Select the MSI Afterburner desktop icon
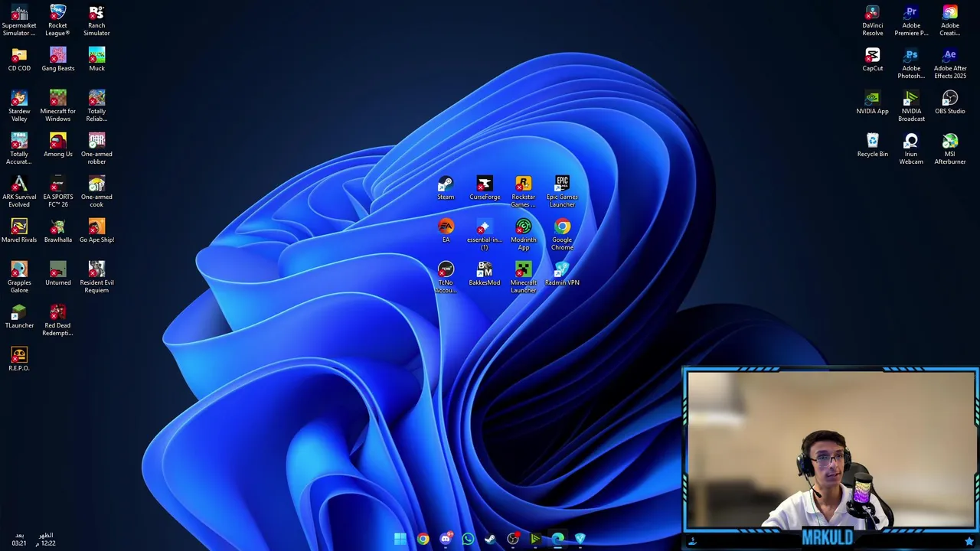 click(x=950, y=149)
